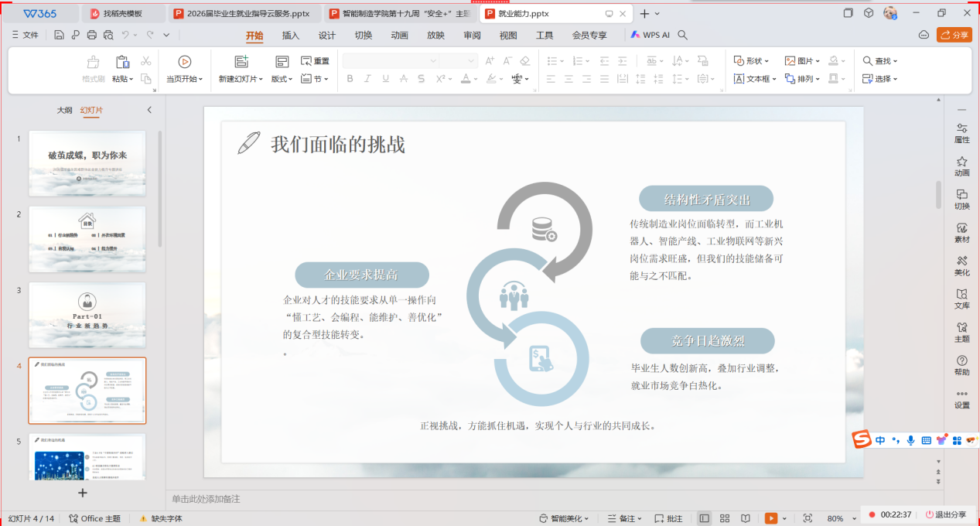Click the save document icon
Image resolution: width=980 pixels, height=526 pixels.
(x=60, y=35)
